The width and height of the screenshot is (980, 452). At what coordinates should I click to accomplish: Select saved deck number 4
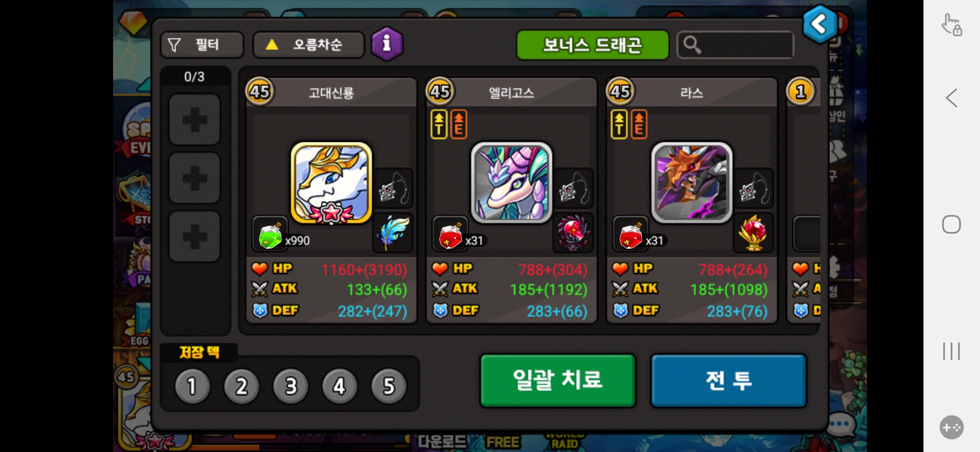339,386
